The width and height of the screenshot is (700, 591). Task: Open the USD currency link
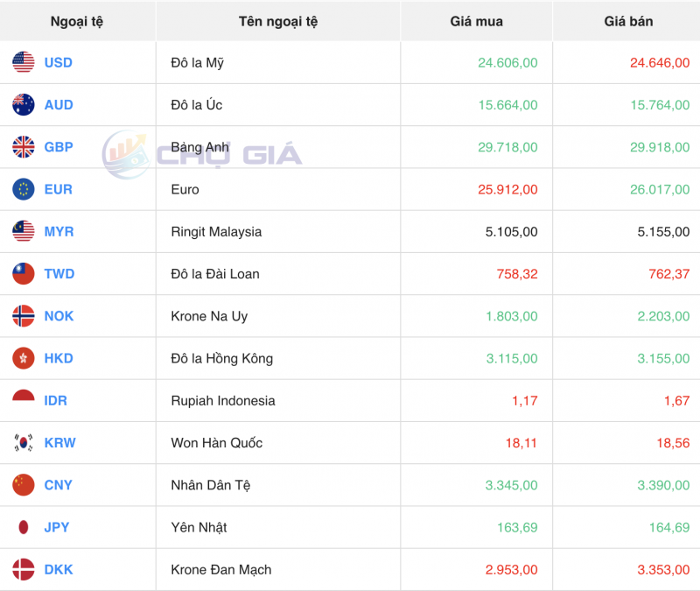pyautogui.click(x=59, y=62)
